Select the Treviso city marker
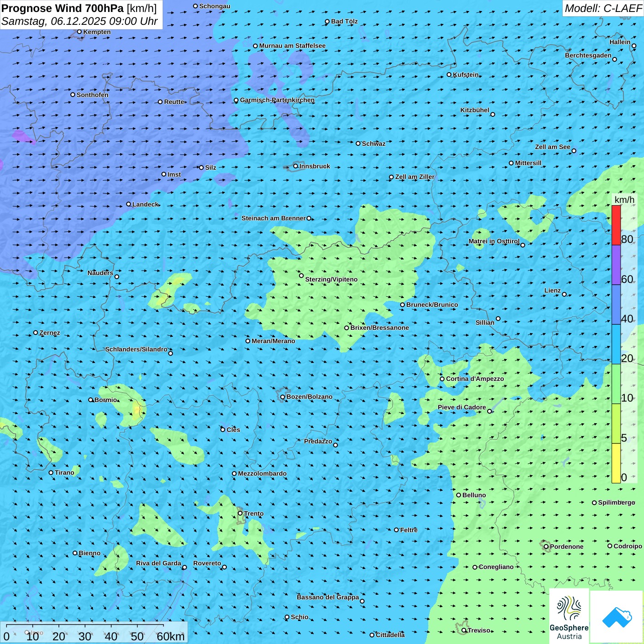 pyautogui.click(x=464, y=630)
